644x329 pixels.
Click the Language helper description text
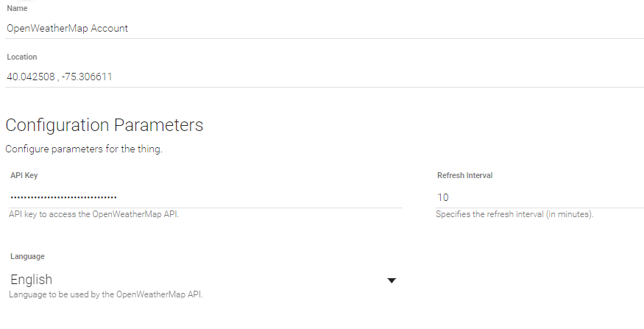(x=105, y=294)
